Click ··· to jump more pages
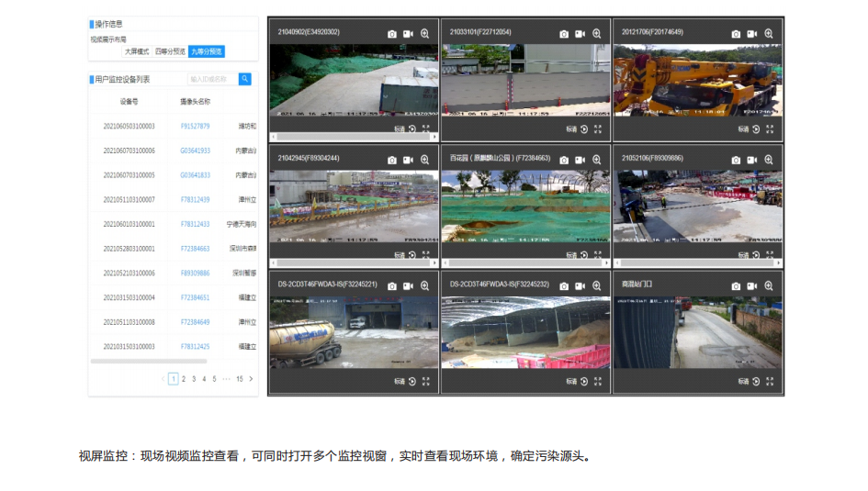 [226, 379]
